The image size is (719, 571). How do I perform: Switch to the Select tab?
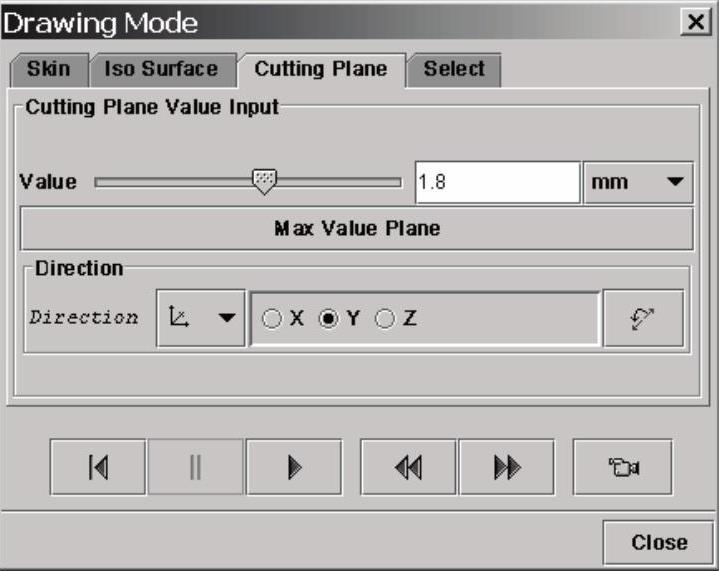(454, 69)
